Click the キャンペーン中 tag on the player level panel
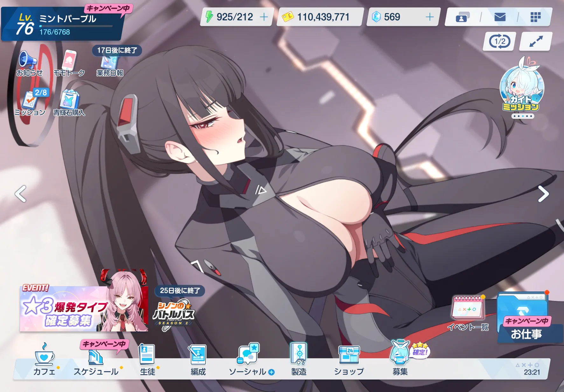564x392 pixels. click(x=108, y=8)
